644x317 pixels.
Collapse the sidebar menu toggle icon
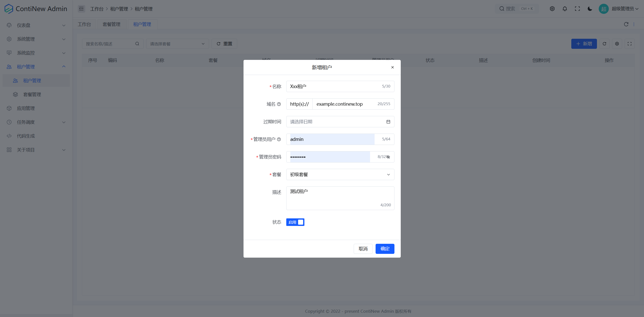click(81, 9)
